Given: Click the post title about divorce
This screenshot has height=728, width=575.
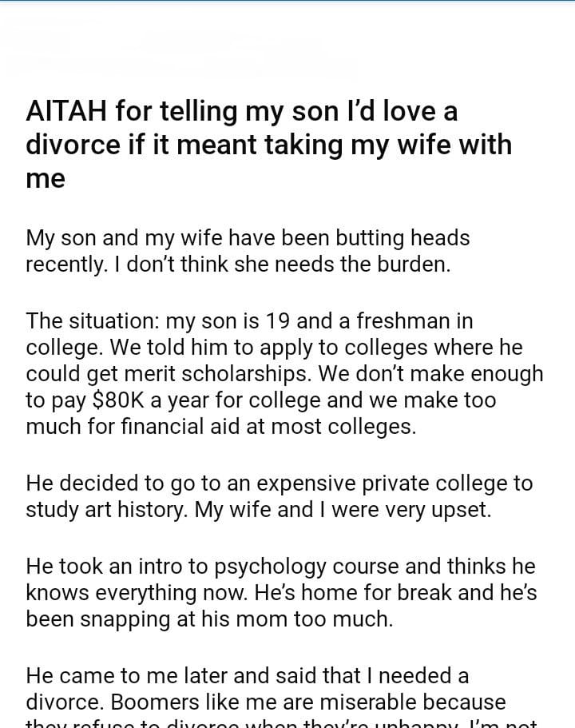Looking at the screenshot, I should click(x=268, y=145).
